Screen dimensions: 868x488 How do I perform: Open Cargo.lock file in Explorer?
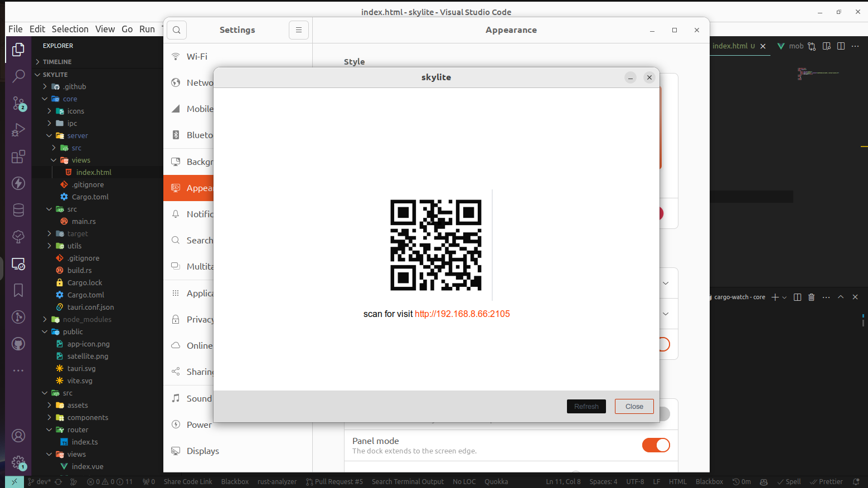(84, 283)
